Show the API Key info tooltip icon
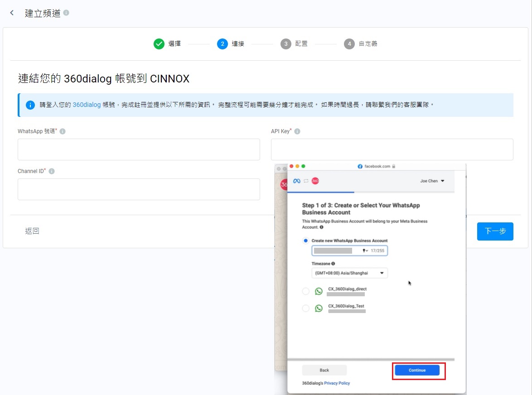Screen dimensions: 532x395 [297, 131]
